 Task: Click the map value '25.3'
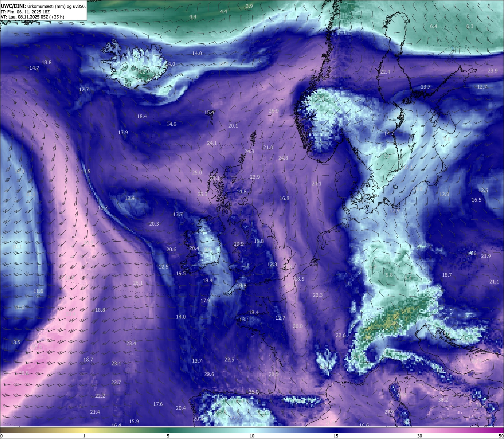[x=202, y=194]
